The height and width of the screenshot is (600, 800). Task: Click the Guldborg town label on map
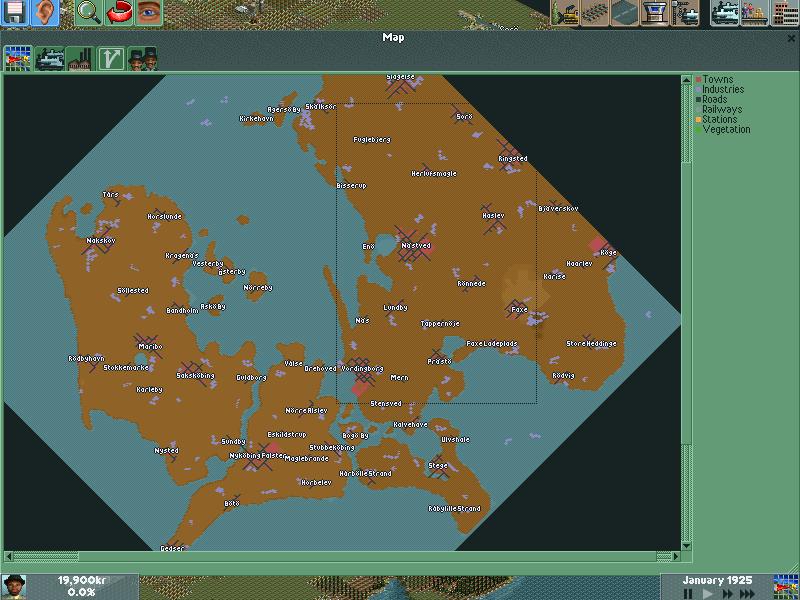251,378
